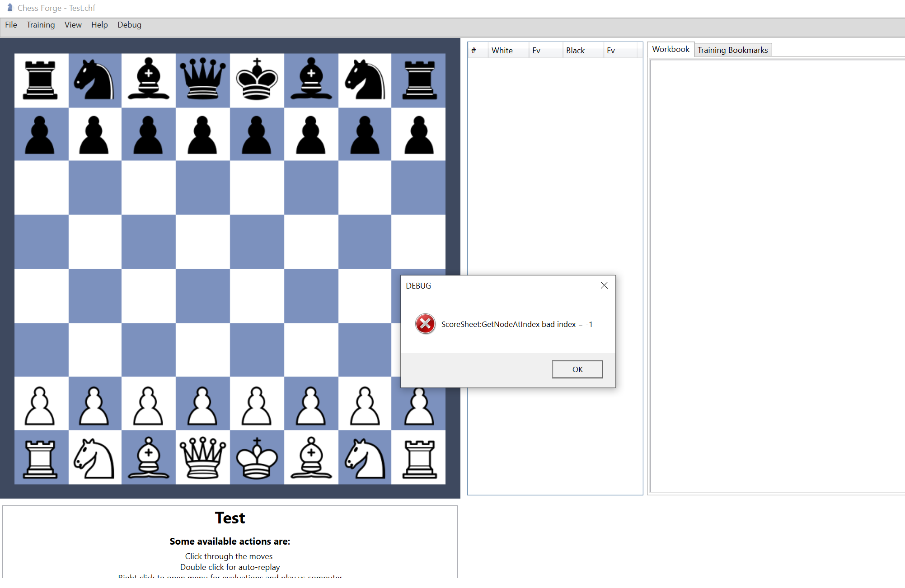Click the bad index error message text
The height and width of the screenshot is (588, 905).
(516, 324)
